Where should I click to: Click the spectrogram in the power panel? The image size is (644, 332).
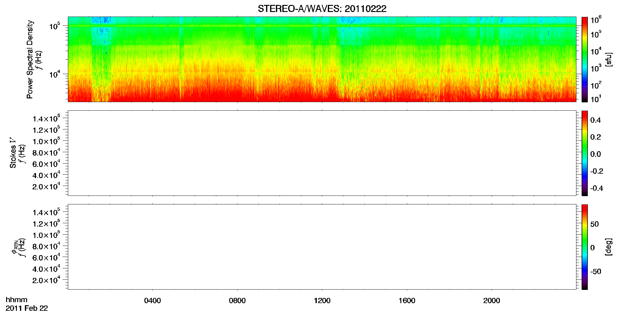coord(322,59)
